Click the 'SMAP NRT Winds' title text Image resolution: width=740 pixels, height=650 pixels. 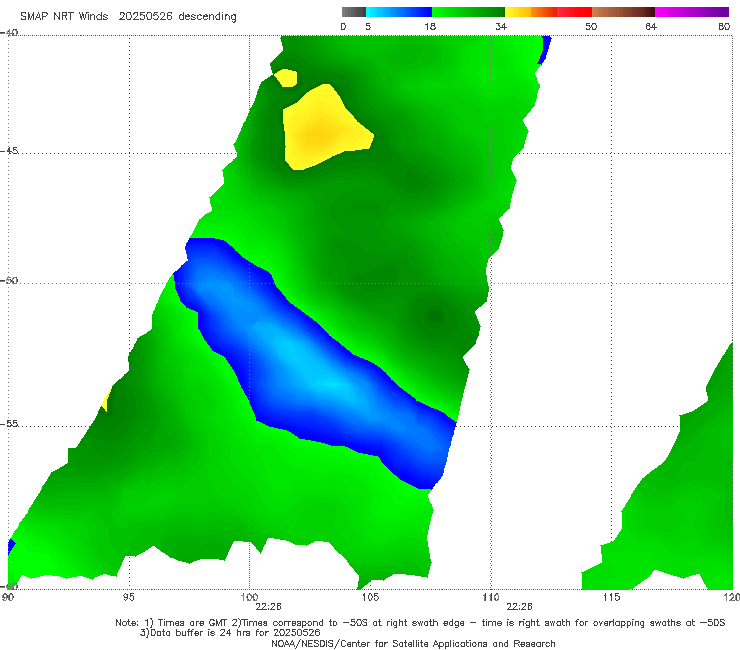(x=64, y=17)
